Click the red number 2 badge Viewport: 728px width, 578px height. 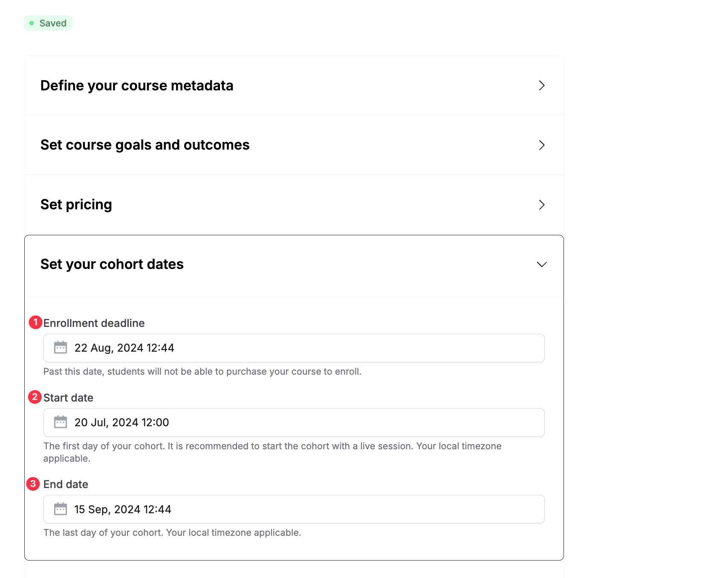(x=35, y=397)
